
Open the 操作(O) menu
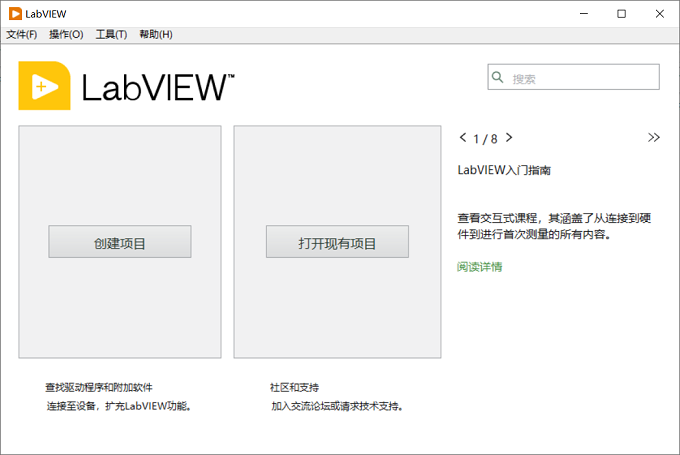66,34
